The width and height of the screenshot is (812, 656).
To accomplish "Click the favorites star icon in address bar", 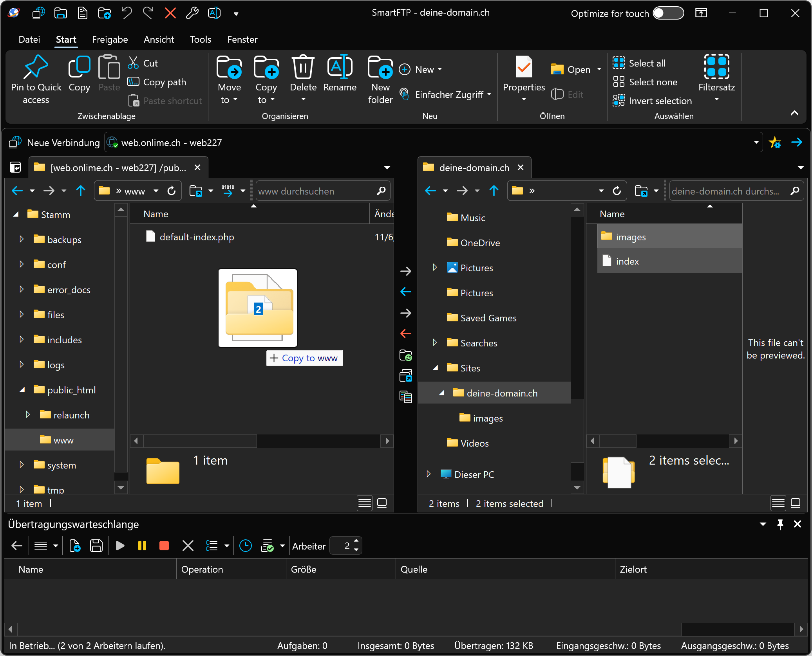I will point(775,142).
